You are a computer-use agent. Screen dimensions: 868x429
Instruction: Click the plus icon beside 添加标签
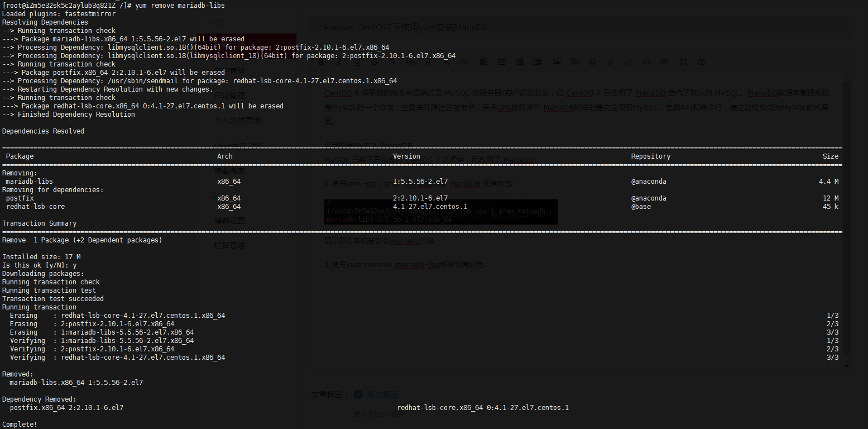click(x=358, y=394)
